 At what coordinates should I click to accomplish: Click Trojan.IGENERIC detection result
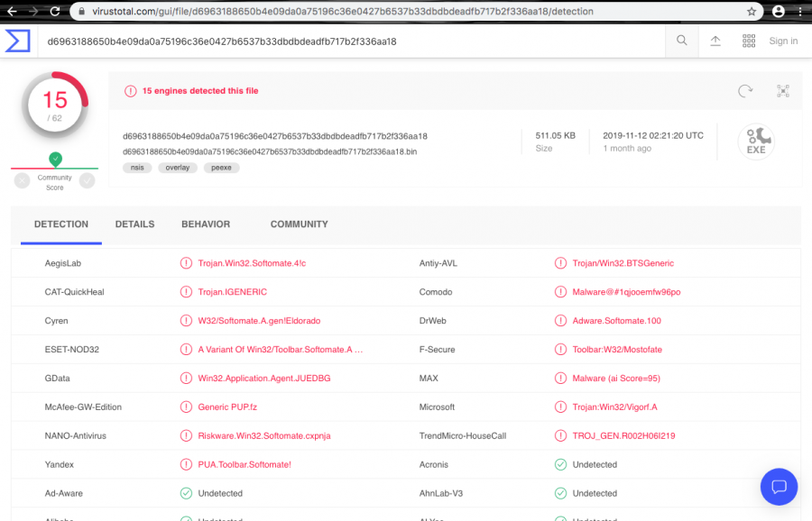[x=233, y=292]
